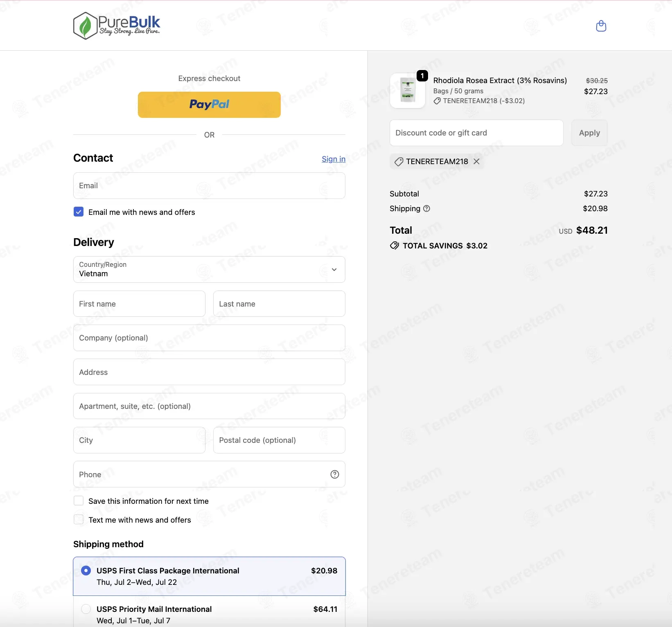Click the Shipping $20.98 amount in summary
Viewport: 672px width, 627px height.
(x=595, y=208)
